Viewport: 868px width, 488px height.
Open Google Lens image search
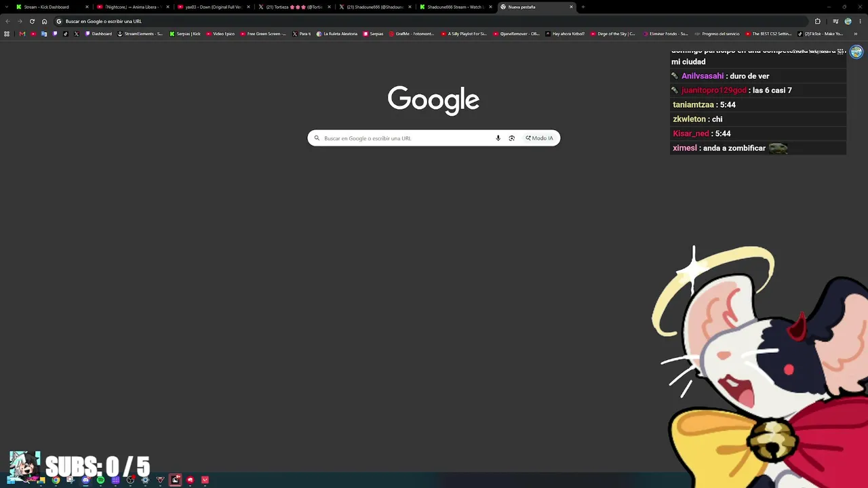[x=511, y=138]
